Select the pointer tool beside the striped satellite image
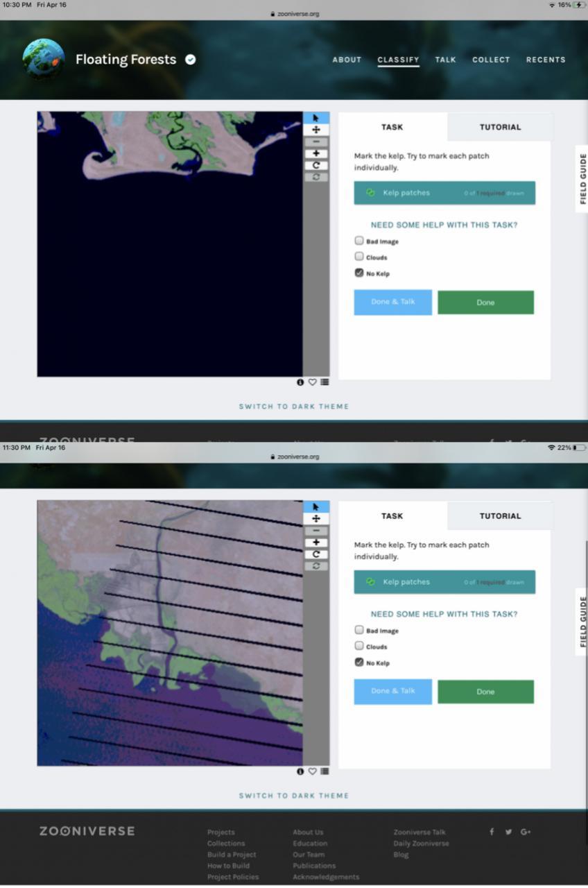Image resolution: width=588 pixels, height=888 pixels. coord(316,507)
